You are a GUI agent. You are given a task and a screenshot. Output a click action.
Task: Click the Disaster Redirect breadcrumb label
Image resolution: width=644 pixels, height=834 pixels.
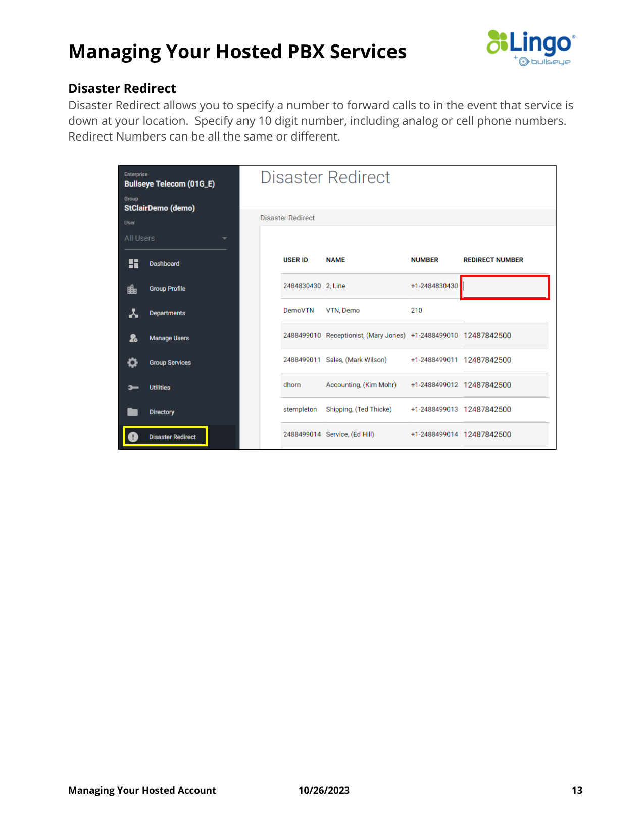[287, 218]
